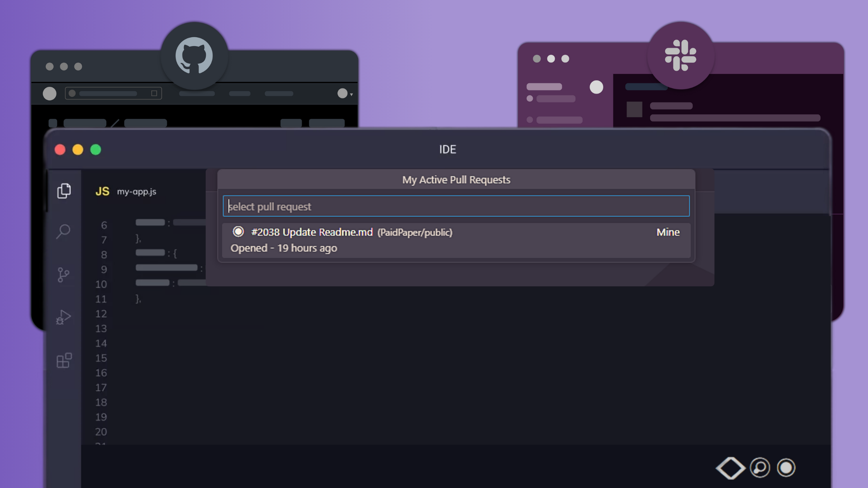Open GitHub window profile avatar dropdown

[x=344, y=93]
